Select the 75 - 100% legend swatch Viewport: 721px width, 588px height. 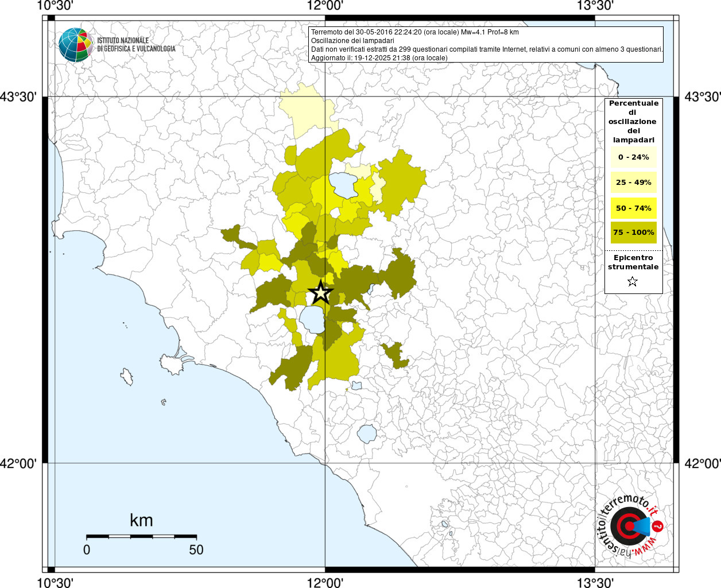point(633,233)
